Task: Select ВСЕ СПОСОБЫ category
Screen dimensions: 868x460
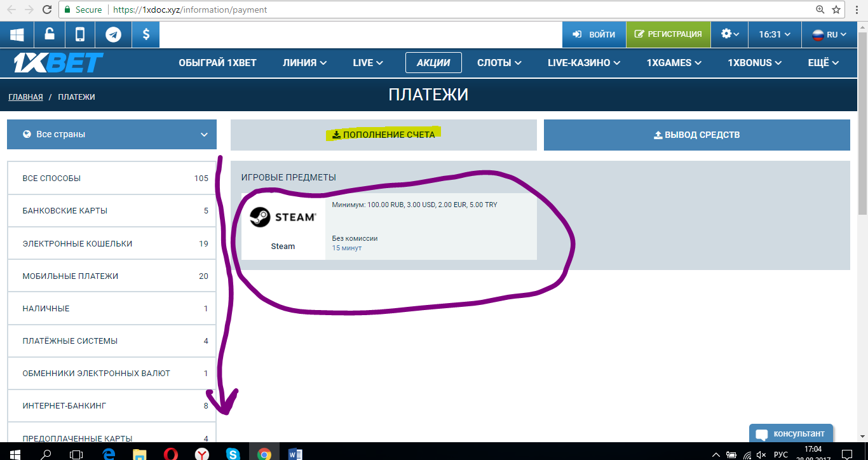Action: pos(112,179)
